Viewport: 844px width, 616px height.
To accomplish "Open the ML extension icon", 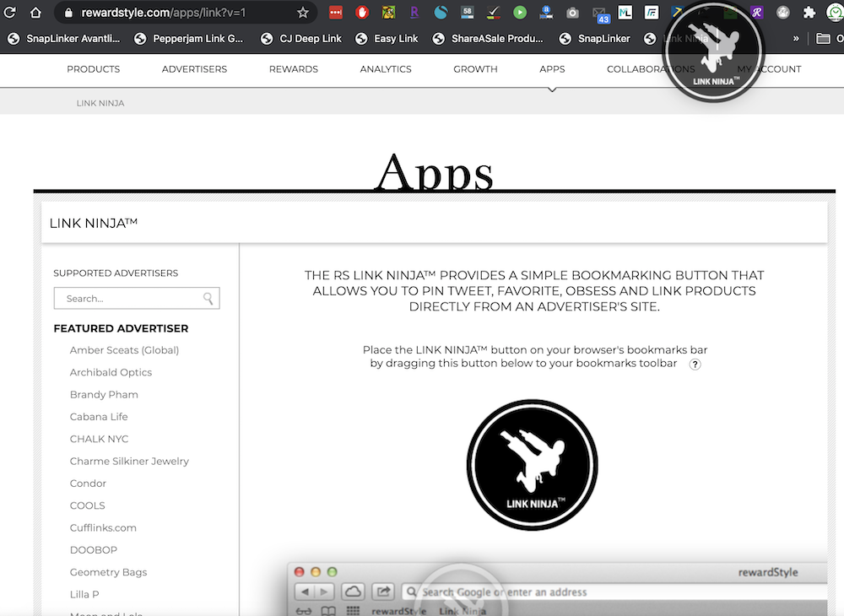I will 625,12.
